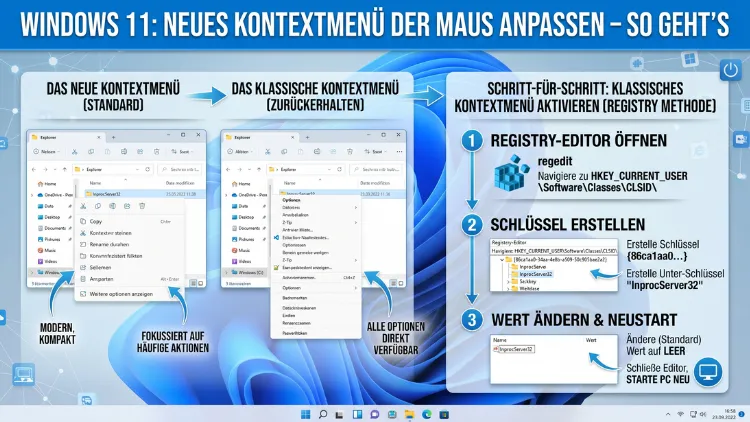This screenshot has height=422, width=750.
Task: Show hidden tray icons chevron on the taskbar
Action: point(668,414)
